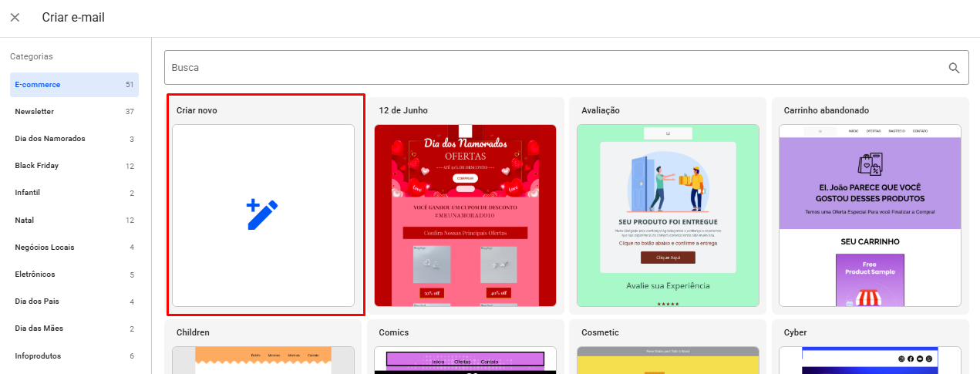This screenshot has width=980, height=374.
Task: Select the Cosmetic template thumbnail
Action: [x=668, y=359]
